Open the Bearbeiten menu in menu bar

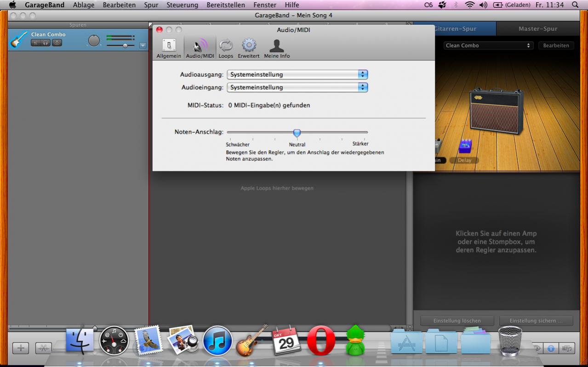[120, 5]
